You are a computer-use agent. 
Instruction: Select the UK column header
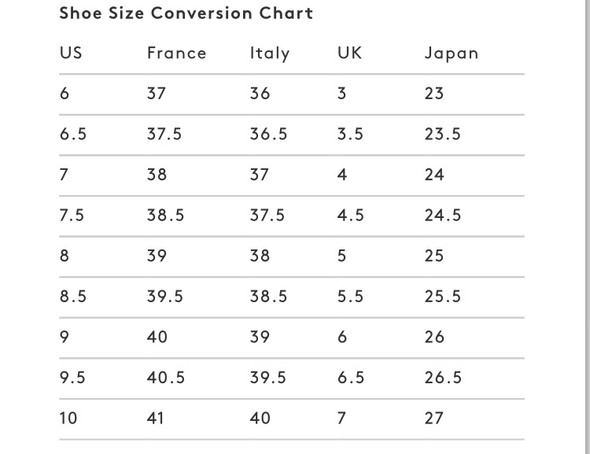click(x=350, y=53)
